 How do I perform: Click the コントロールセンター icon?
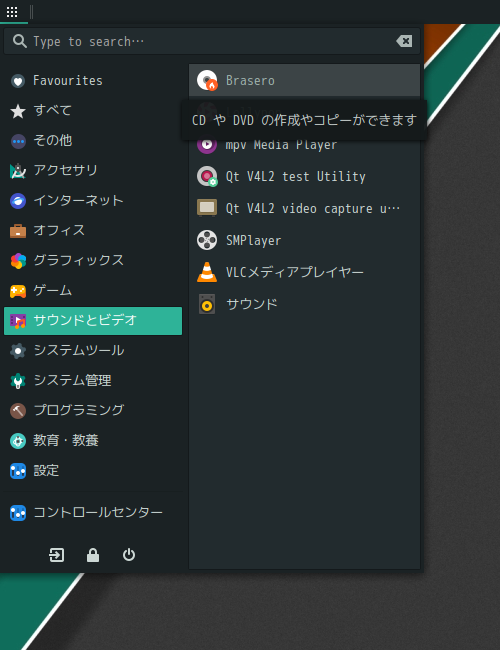tap(18, 513)
